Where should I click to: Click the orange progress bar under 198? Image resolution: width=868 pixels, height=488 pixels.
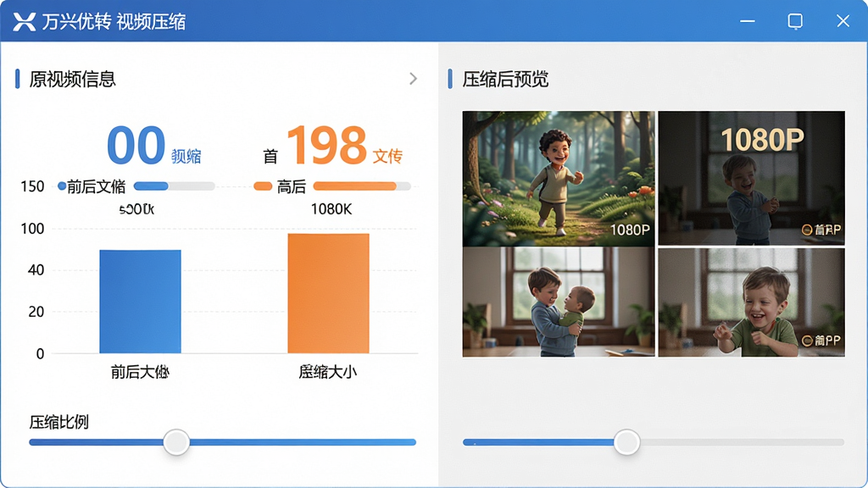coord(362,186)
